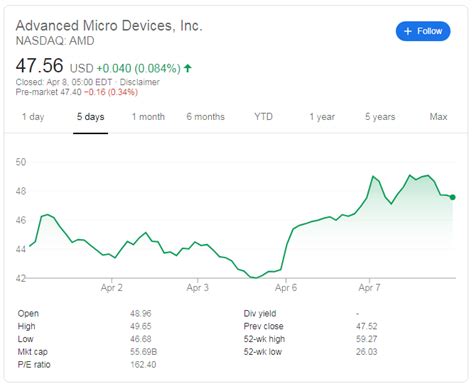Show the Max time range
The image size is (474, 391).
click(x=438, y=117)
